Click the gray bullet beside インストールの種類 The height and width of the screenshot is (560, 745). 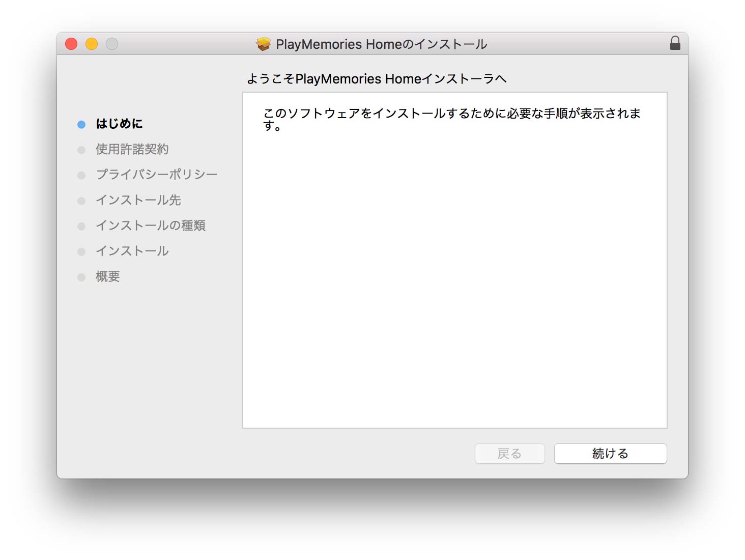click(81, 227)
